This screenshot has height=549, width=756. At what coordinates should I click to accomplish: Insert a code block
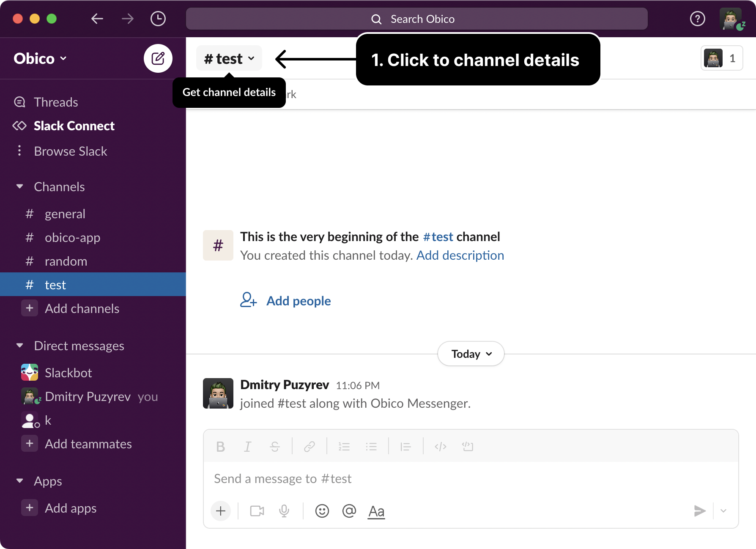pos(467,447)
